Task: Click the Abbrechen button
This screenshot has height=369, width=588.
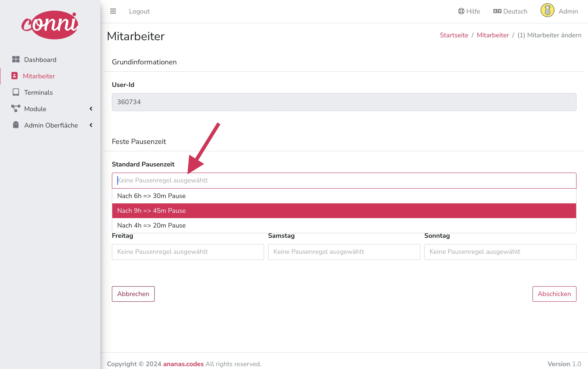Action: pos(133,294)
